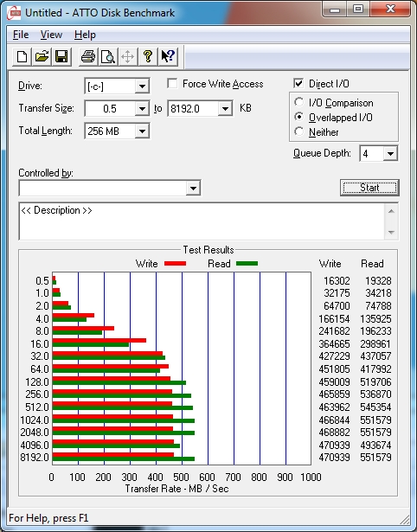This screenshot has width=417, height=532.
Task: Minimize the ATTO Disk Benchmark window
Action: tap(335, 9)
